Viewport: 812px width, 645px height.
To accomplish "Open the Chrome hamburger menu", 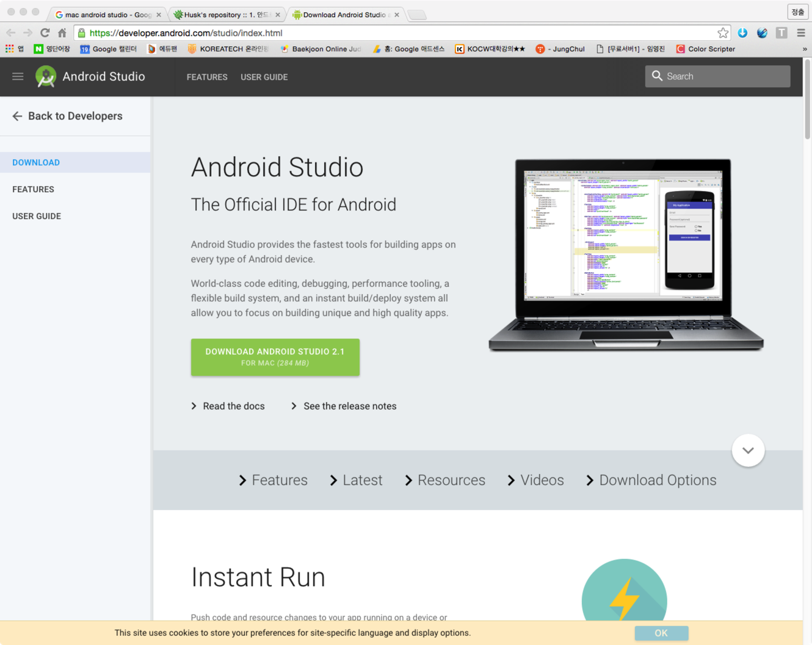I will coord(801,33).
